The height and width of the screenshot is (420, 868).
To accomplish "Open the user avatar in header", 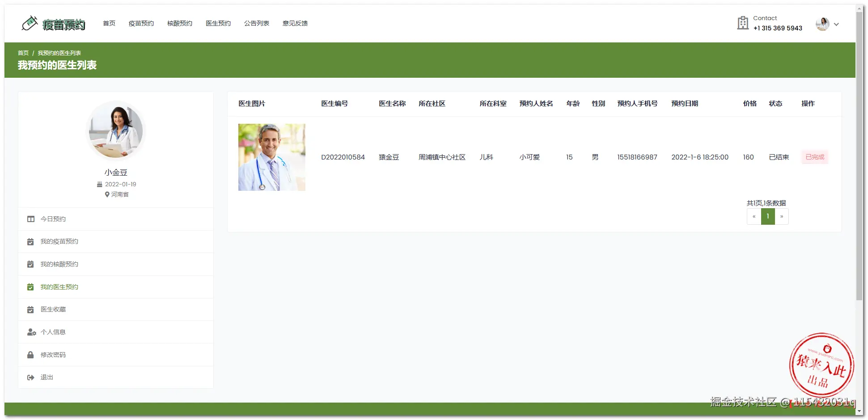I will 822,24.
